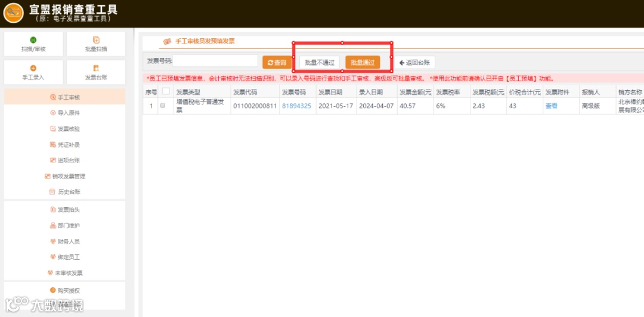The width and height of the screenshot is (644, 317).
Task: Click the 绑定员工 sidebar icon
Action: click(x=52, y=257)
